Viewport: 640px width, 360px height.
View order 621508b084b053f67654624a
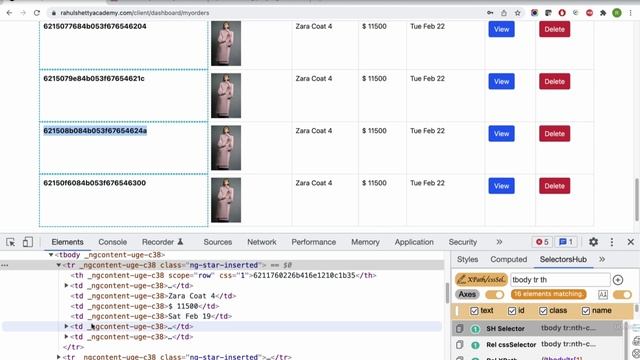(x=501, y=133)
